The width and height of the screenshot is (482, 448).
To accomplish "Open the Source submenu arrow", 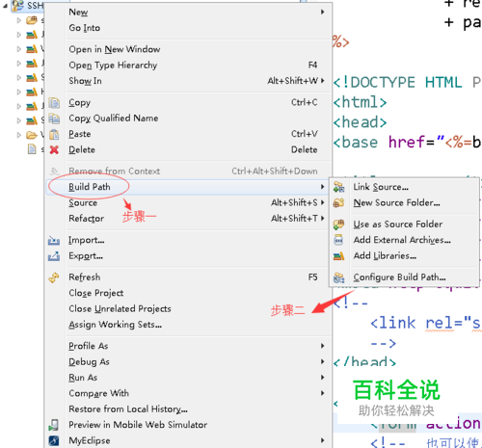I will tap(322, 202).
